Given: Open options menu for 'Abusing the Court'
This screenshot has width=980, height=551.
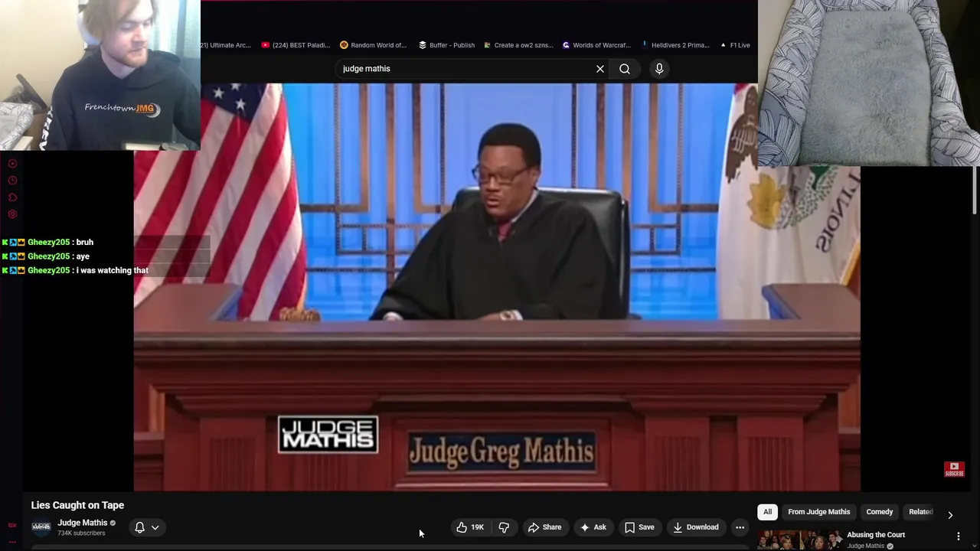Looking at the screenshot, I should click(959, 536).
